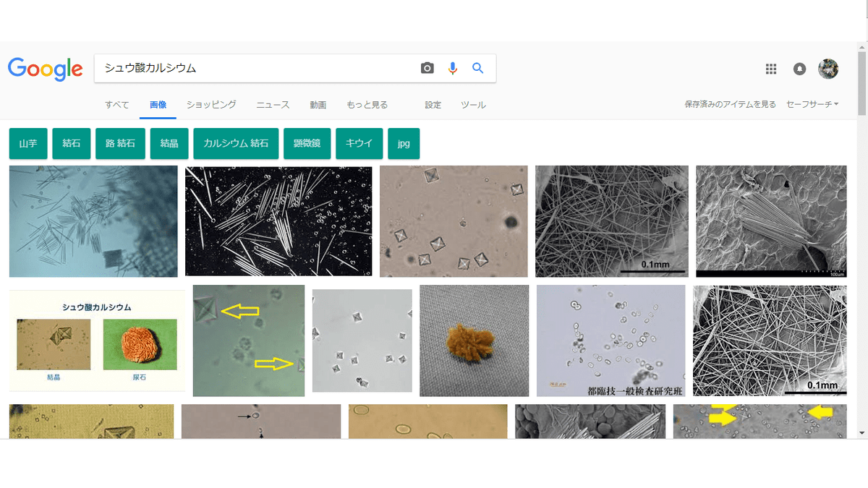Open the account profile avatar
This screenshot has height=488, width=868.
(828, 69)
